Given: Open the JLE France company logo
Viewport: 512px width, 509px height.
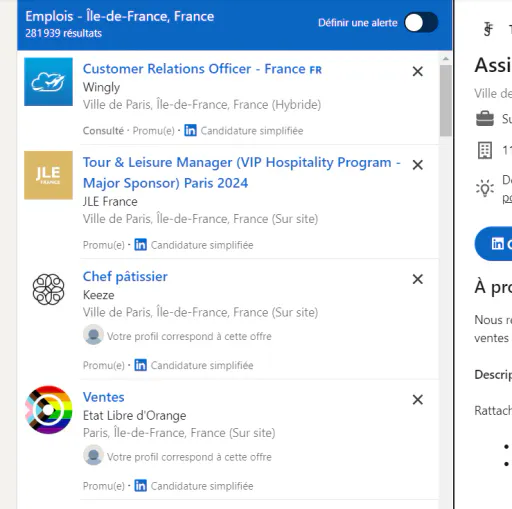Looking at the screenshot, I should coord(48,175).
